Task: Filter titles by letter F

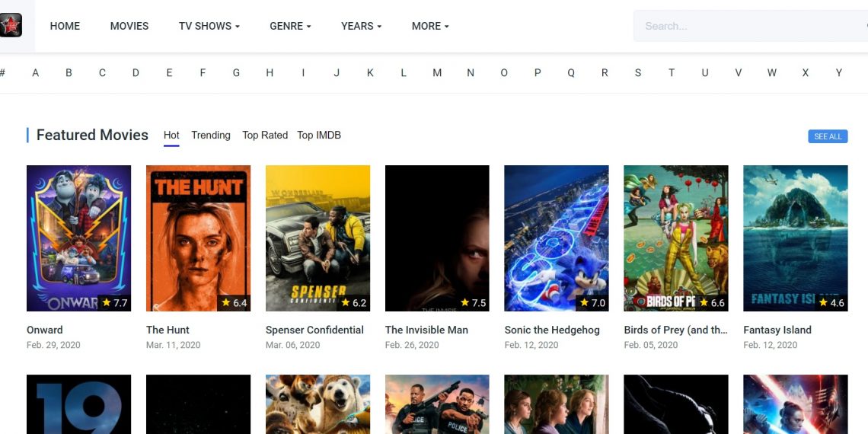Action: (x=203, y=72)
